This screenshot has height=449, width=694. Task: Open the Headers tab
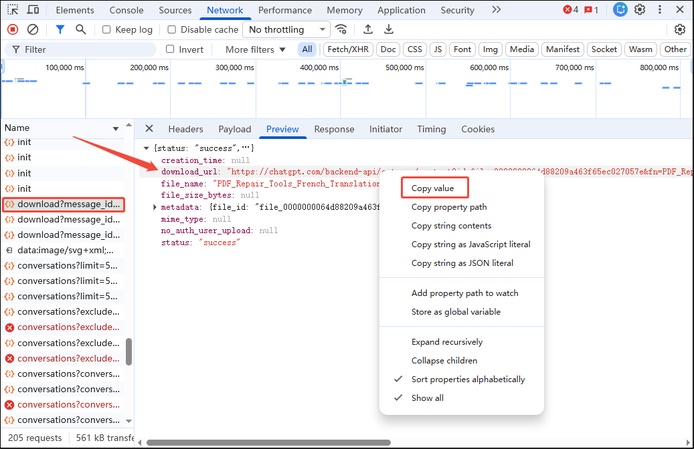[x=185, y=129]
